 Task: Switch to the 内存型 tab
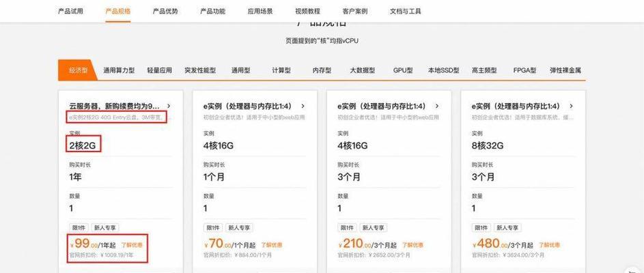[322, 70]
